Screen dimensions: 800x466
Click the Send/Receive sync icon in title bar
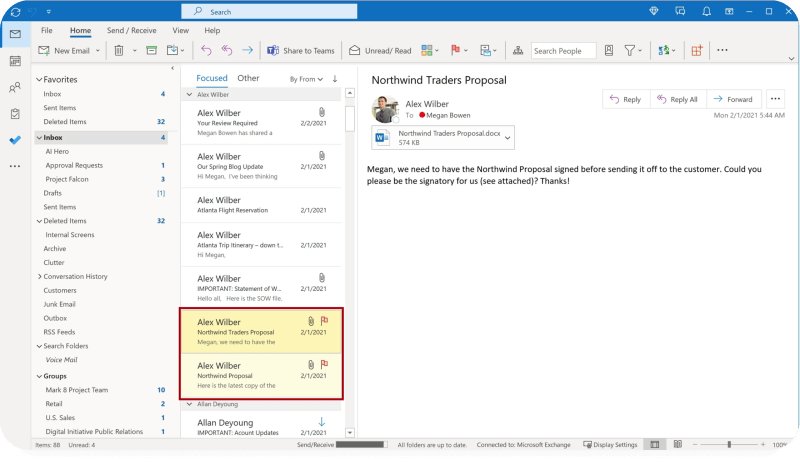[x=15, y=12]
